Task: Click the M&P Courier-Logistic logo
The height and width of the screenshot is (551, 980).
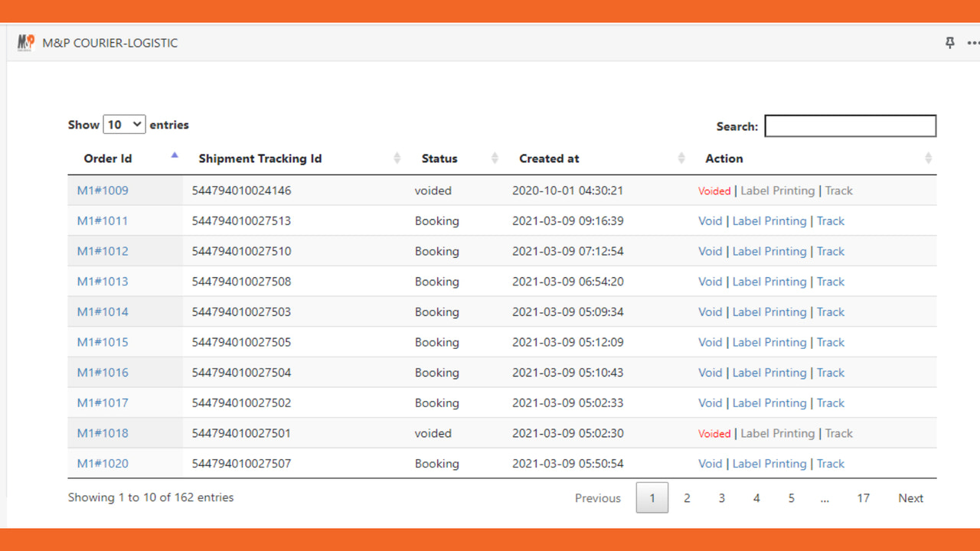Action: (25, 43)
